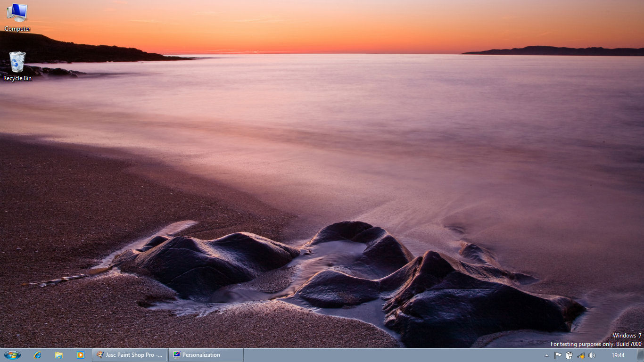Click the "Computer" text label

tap(17, 29)
